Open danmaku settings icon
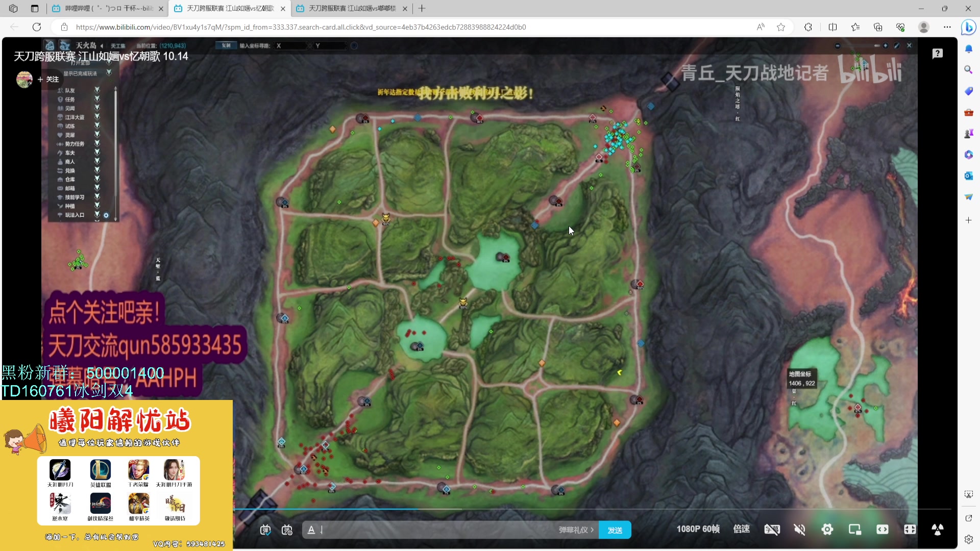Viewport: 980px width, 551px height. coord(287,530)
